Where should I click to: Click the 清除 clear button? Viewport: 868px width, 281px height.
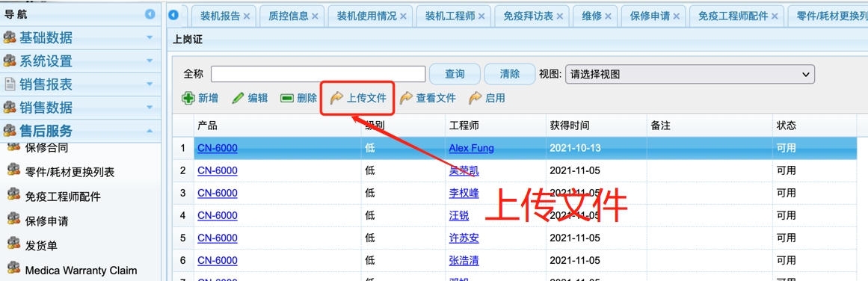coord(509,74)
